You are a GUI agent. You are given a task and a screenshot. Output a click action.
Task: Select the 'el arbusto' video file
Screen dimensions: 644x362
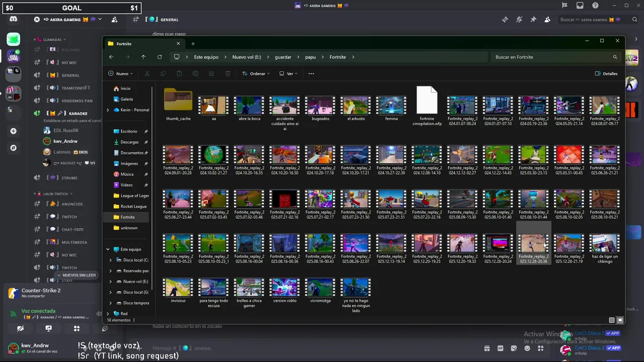[x=356, y=108]
